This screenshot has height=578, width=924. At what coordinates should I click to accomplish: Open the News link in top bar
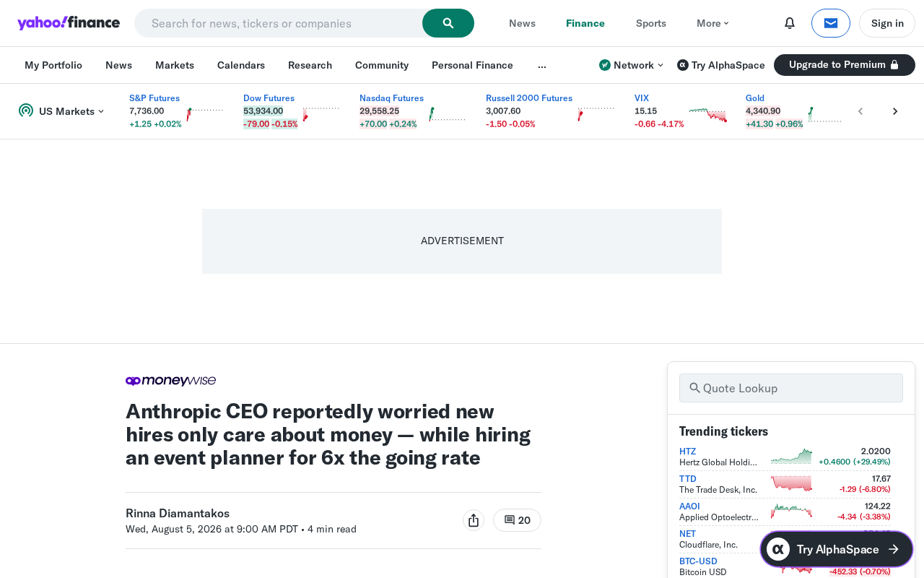point(522,23)
